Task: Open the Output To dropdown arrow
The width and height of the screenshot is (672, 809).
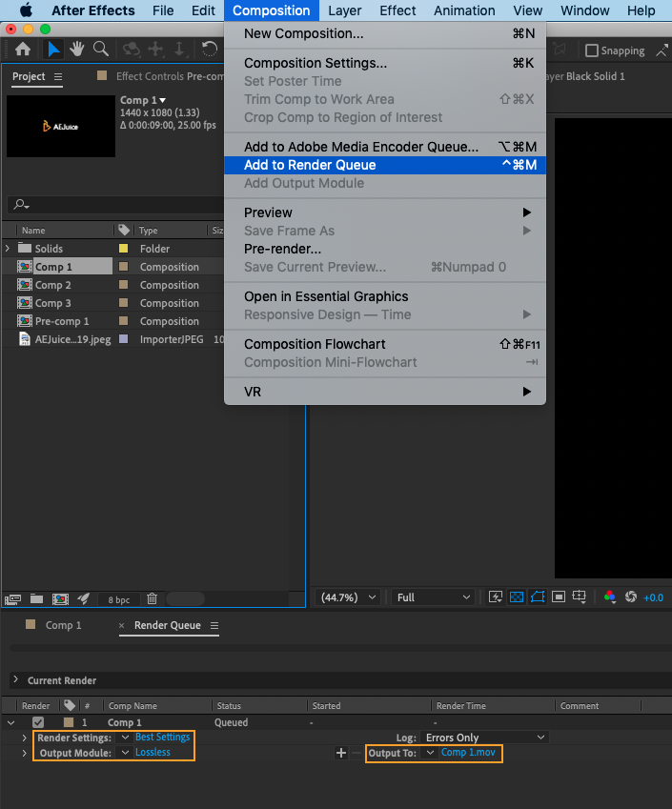Action: (x=430, y=753)
